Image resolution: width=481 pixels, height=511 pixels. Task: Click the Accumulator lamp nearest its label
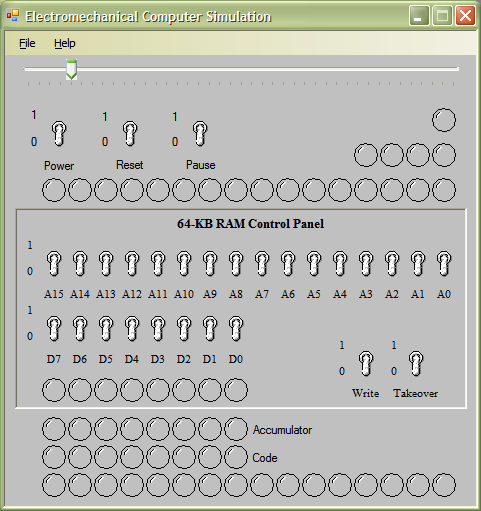coord(236,429)
